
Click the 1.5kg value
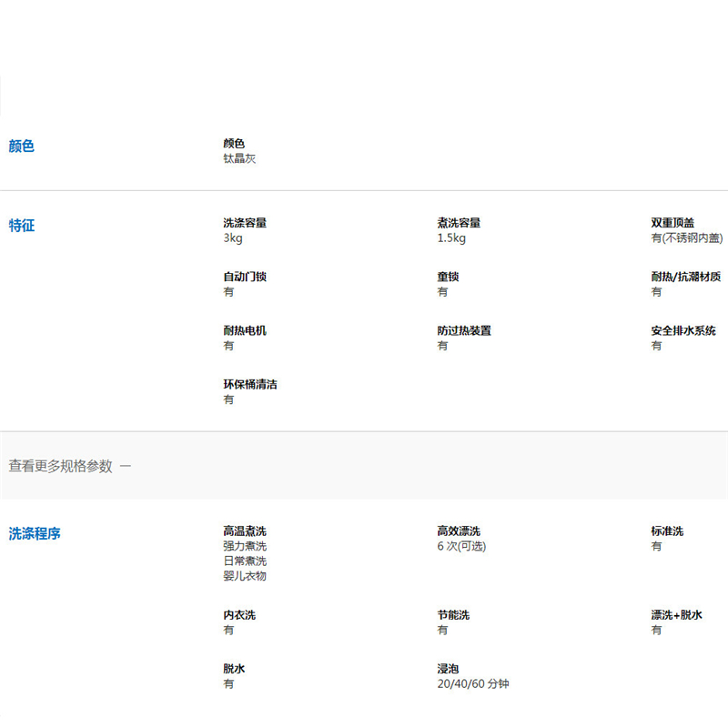[x=451, y=238]
